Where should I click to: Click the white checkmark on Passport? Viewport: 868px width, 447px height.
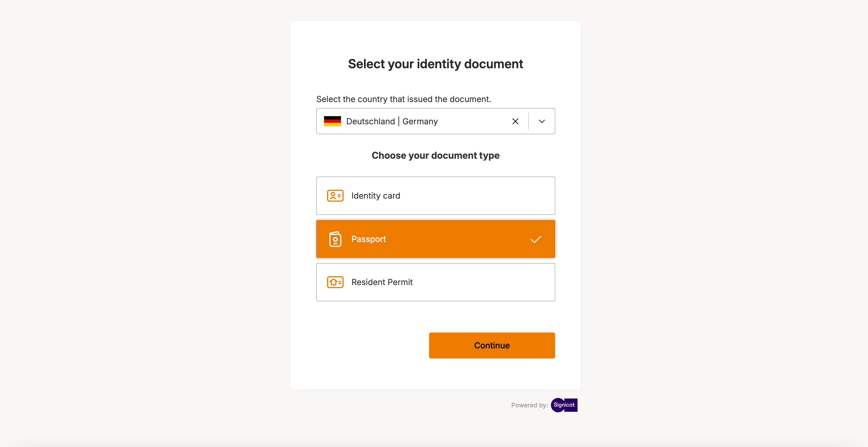click(x=536, y=239)
